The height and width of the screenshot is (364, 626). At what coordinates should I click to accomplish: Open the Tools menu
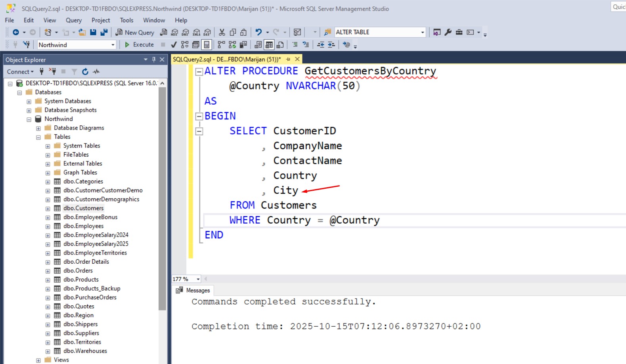pos(126,20)
